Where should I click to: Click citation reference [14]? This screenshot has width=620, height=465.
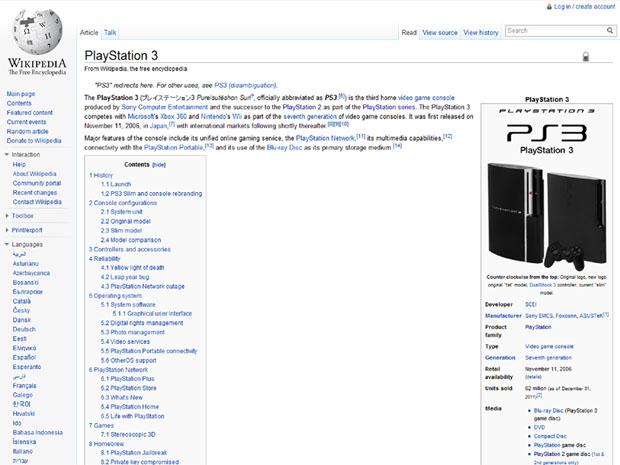point(397,146)
